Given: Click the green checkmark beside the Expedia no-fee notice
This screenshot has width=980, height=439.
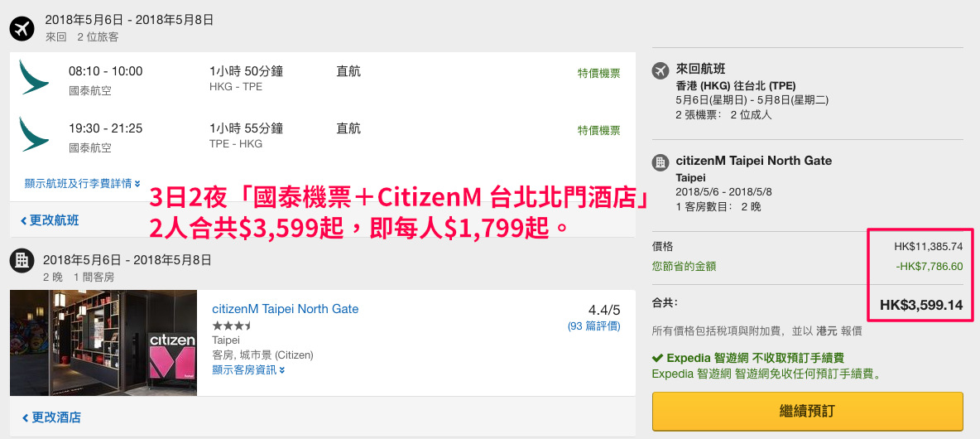Looking at the screenshot, I should (657, 359).
